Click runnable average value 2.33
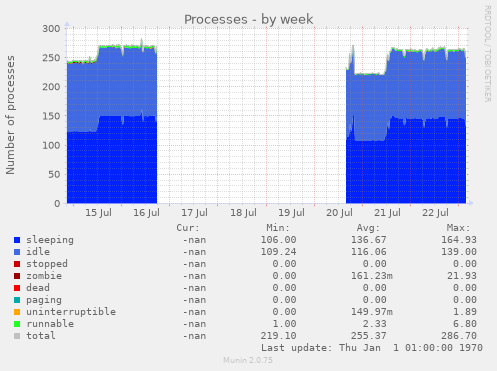The width and height of the screenshot is (497, 371). coord(375,324)
